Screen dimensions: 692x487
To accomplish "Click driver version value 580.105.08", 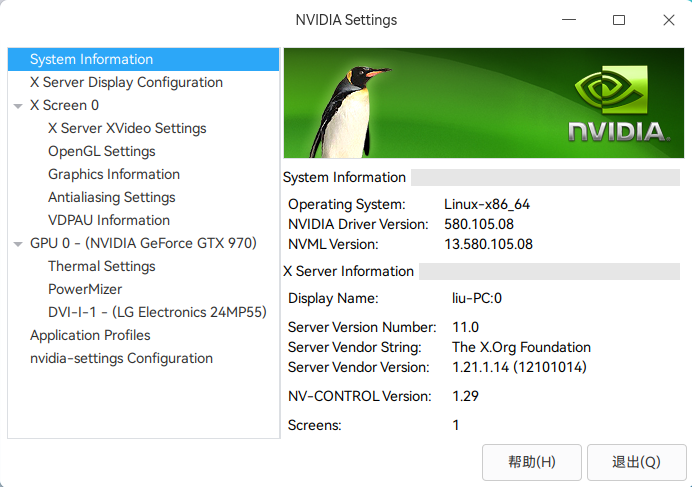I will click(479, 224).
